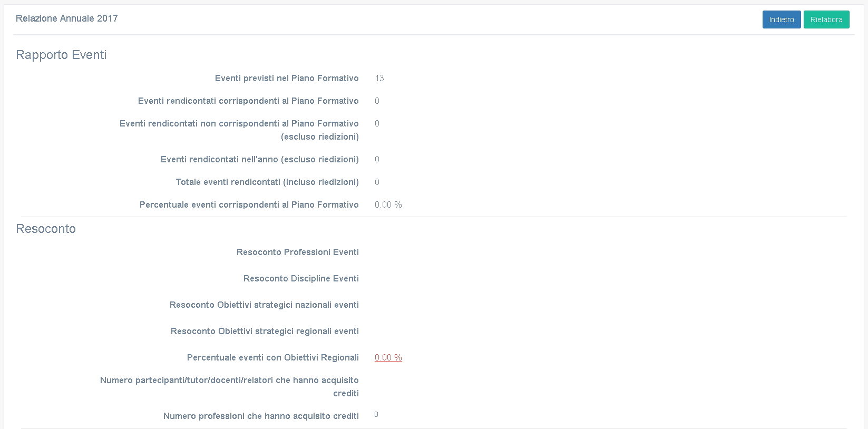Open the 0.00 % Obiettivi Regionali link
Image resolution: width=868 pixels, height=429 pixels.
tap(388, 357)
